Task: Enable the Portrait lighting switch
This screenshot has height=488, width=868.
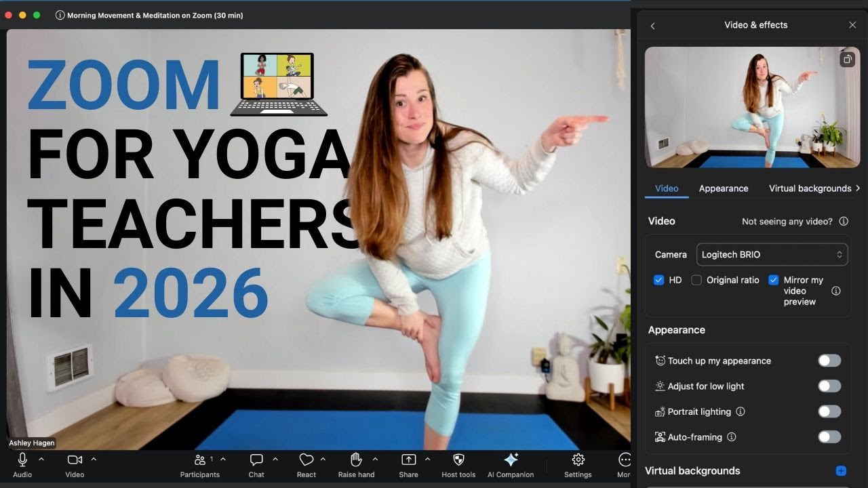Action: point(829,411)
